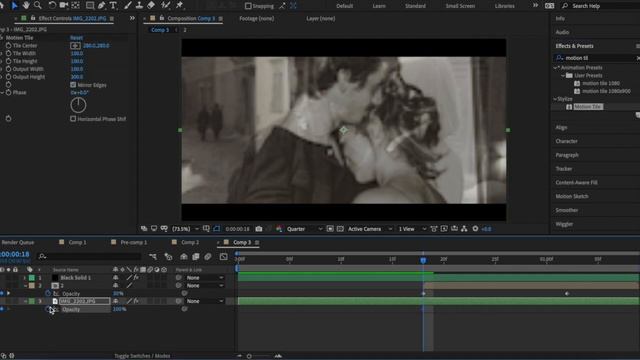Toggle the Opacity stopwatch under IMG_2202.JPG
640x360 pixels.
[48, 309]
